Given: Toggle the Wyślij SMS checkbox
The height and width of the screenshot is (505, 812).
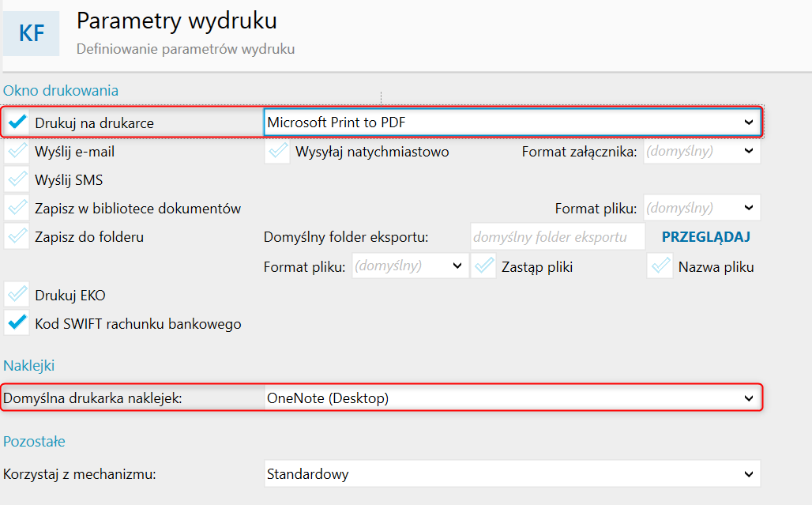Looking at the screenshot, I should pyautogui.click(x=17, y=179).
